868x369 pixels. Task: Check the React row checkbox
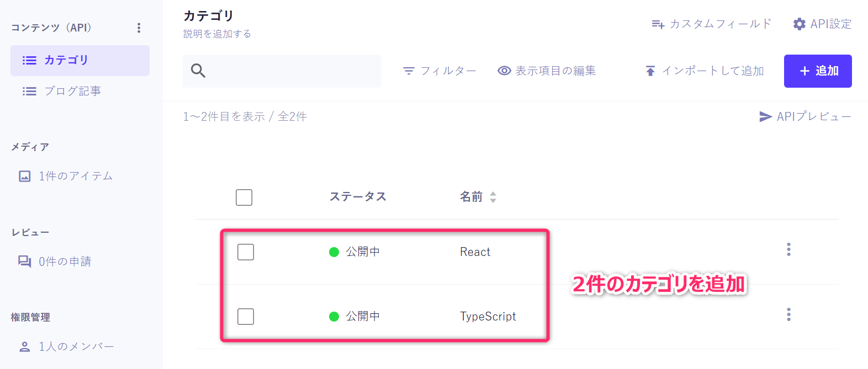click(246, 252)
